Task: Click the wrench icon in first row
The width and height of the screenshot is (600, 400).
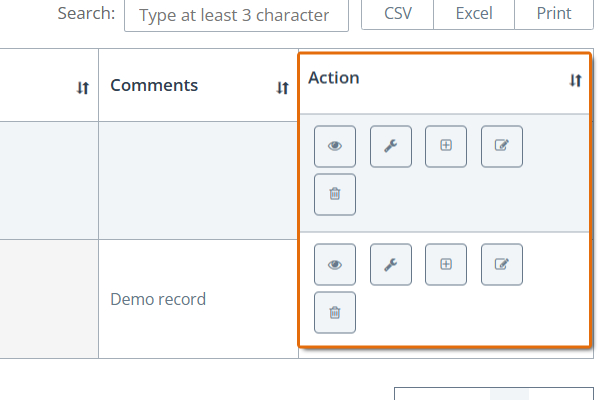Action: point(391,146)
